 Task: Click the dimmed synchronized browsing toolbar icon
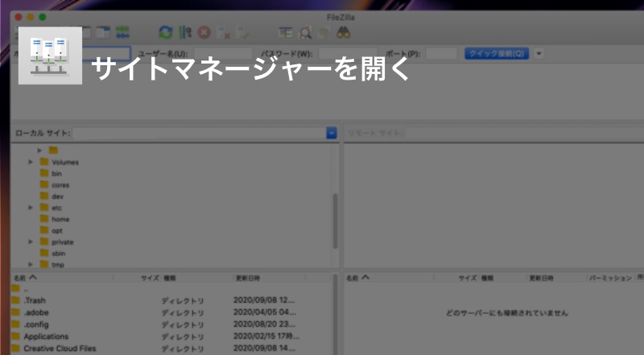324,32
